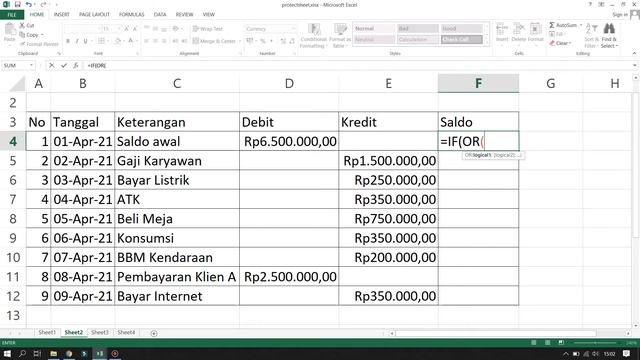The image size is (640, 360).
Task: Open the Currency number format dropdown
Action: [293, 29]
